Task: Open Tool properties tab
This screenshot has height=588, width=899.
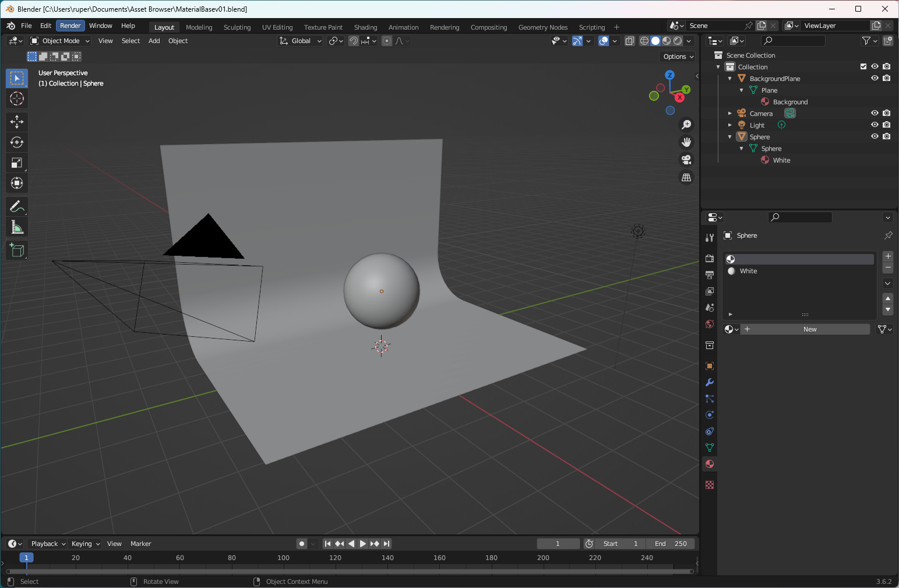Action: [x=710, y=238]
